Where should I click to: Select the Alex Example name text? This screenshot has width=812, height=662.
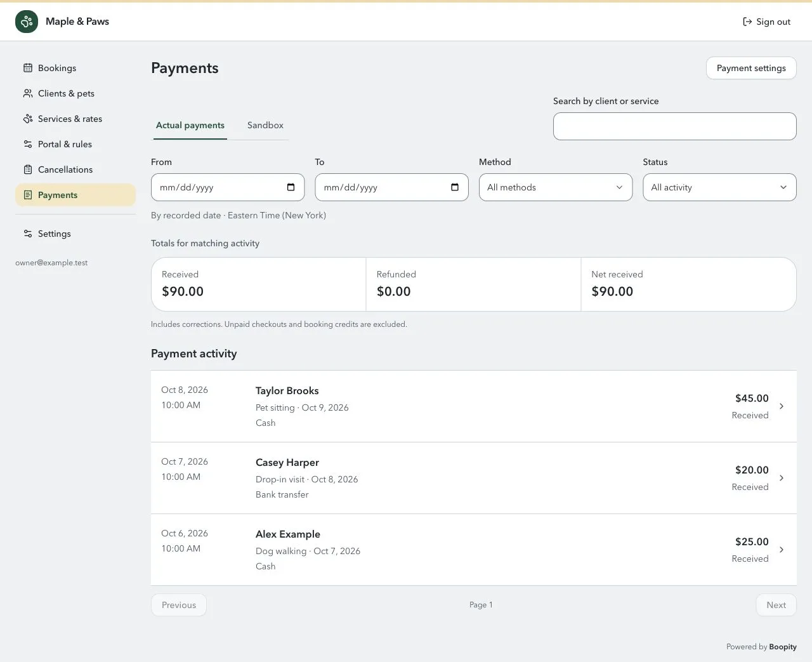(x=287, y=534)
